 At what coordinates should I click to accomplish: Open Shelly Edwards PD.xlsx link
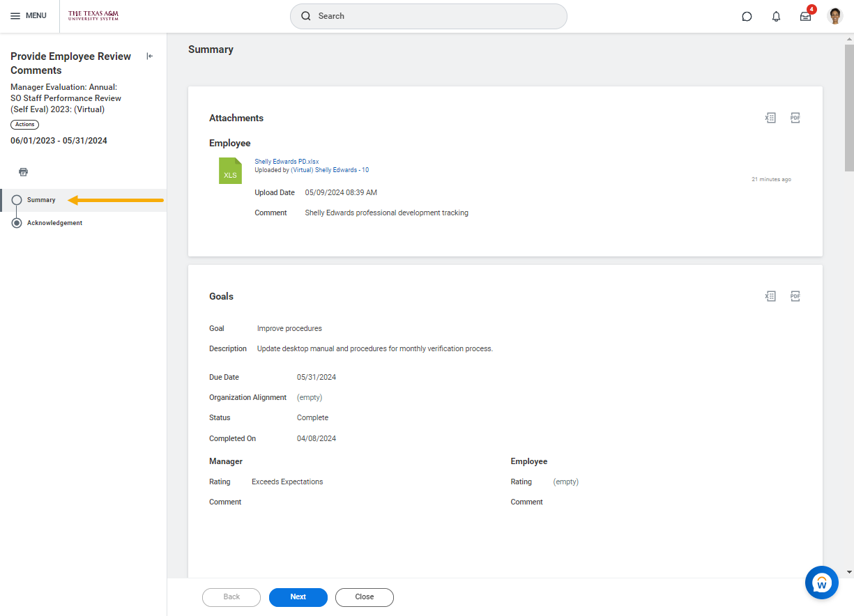tap(287, 161)
